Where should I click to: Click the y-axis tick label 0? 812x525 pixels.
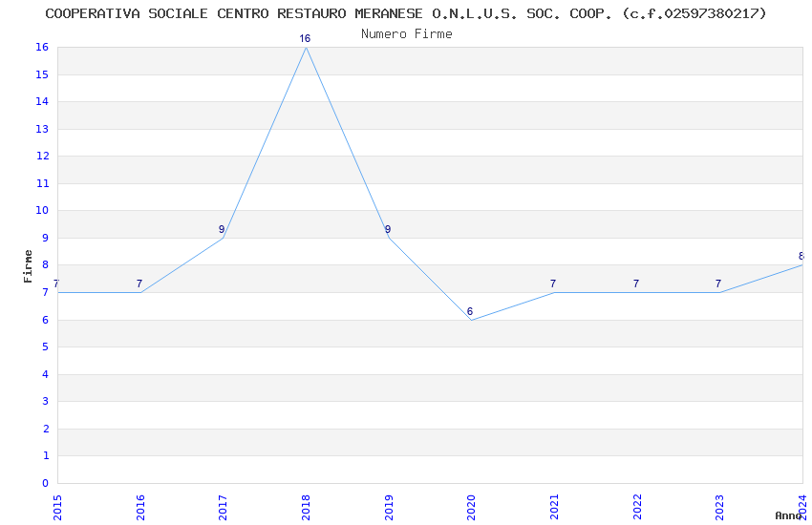click(x=46, y=483)
